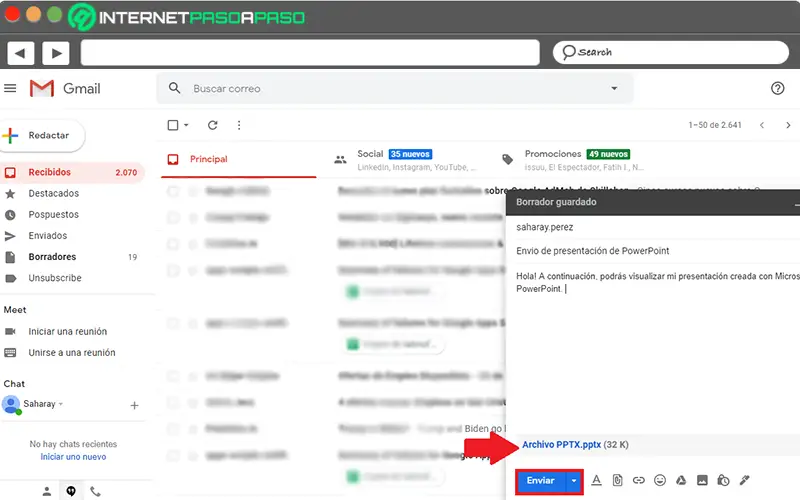Screen dimensions: 800x500
Task: Click Saharay's profile avatar in Chat
Action: click(x=11, y=404)
